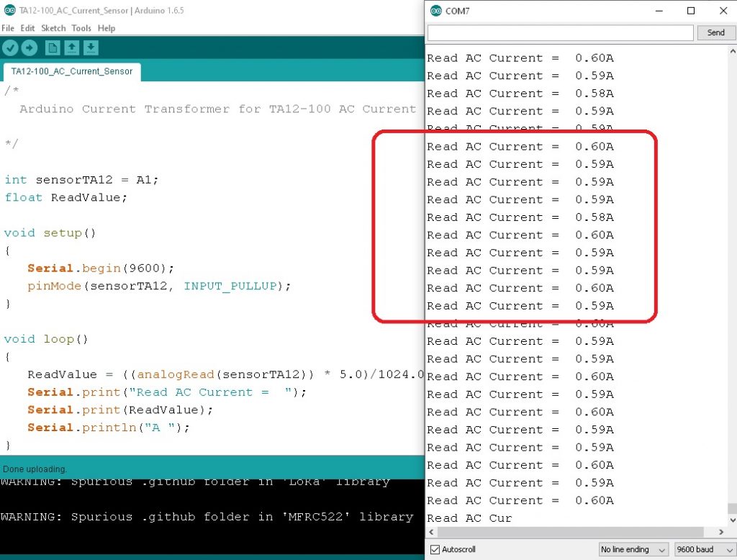Maximize the COM7 serial monitor window
The image size is (737, 560).
pyautogui.click(x=690, y=11)
